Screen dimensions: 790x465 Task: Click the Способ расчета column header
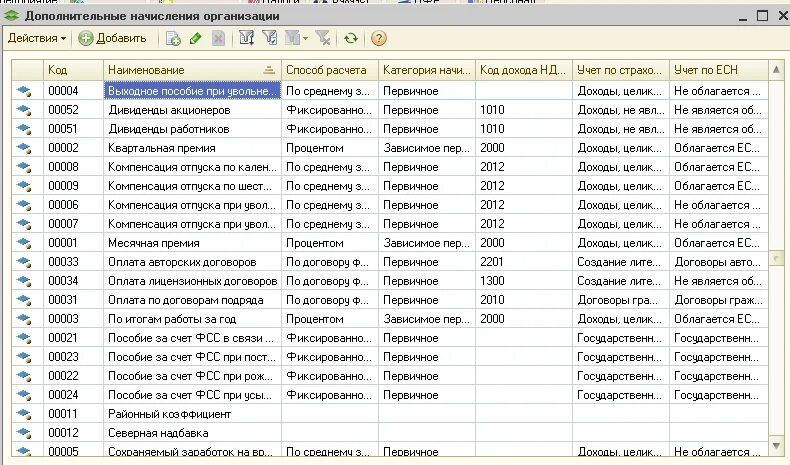[330, 70]
